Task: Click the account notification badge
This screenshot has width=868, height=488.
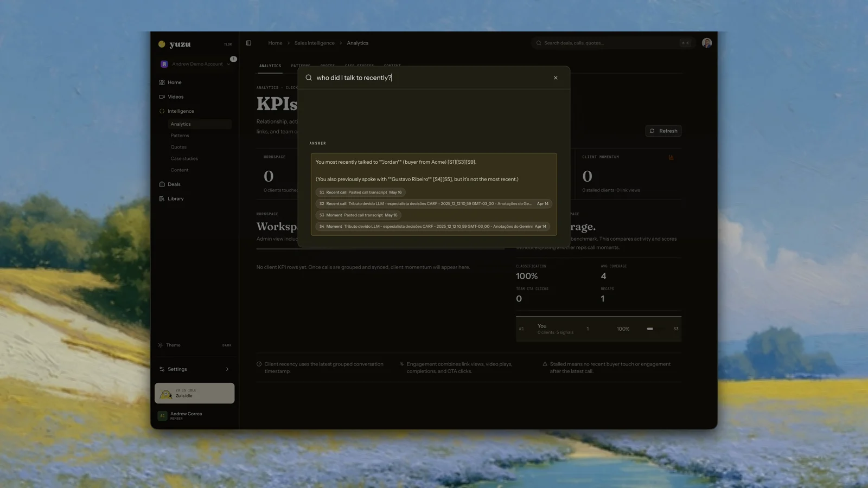Action: click(233, 59)
